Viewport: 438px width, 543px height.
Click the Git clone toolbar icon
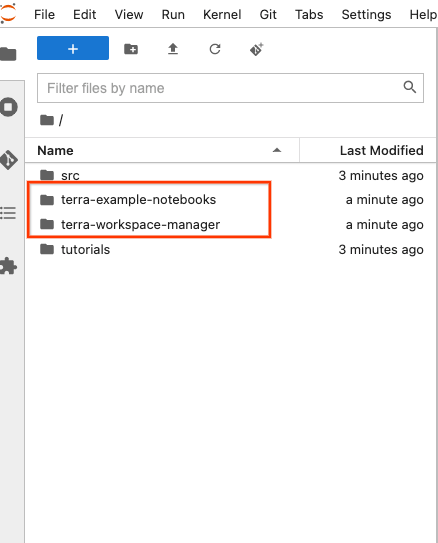coord(257,49)
